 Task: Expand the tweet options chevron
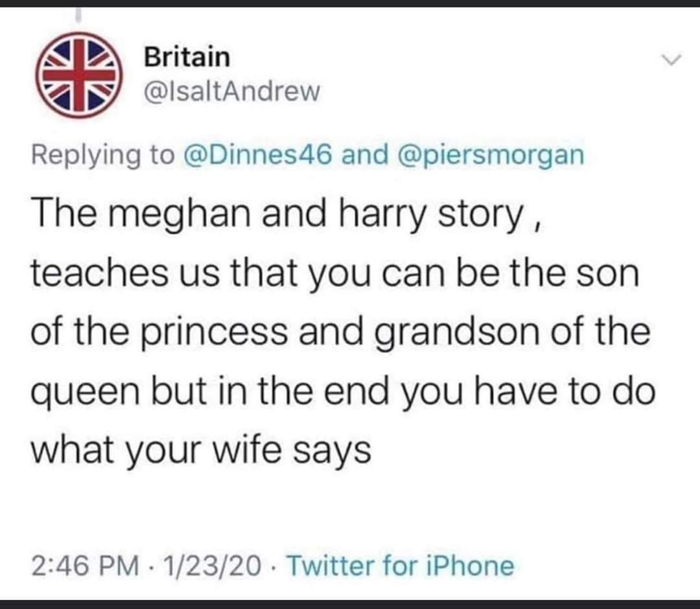671,60
